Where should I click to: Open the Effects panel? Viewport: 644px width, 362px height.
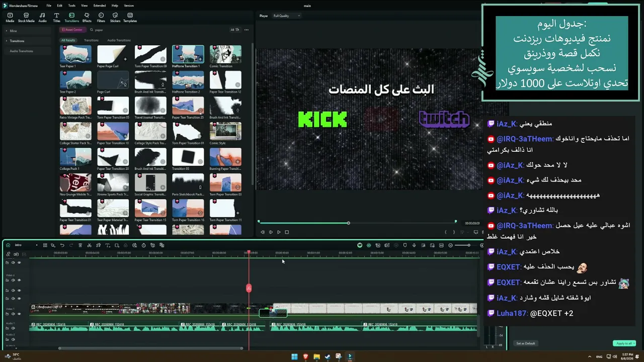pyautogui.click(x=87, y=18)
